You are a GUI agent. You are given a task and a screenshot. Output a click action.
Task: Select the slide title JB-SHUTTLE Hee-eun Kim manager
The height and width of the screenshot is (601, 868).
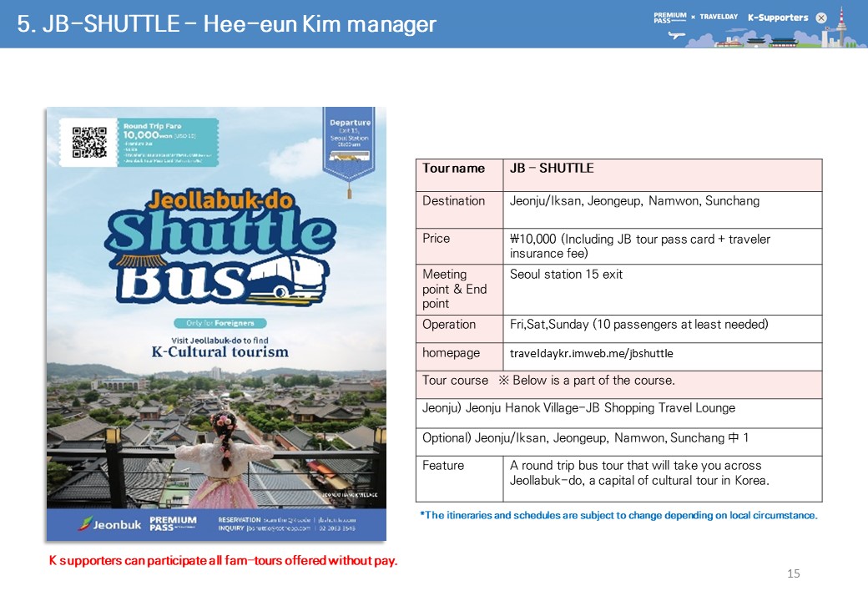pyautogui.click(x=226, y=24)
